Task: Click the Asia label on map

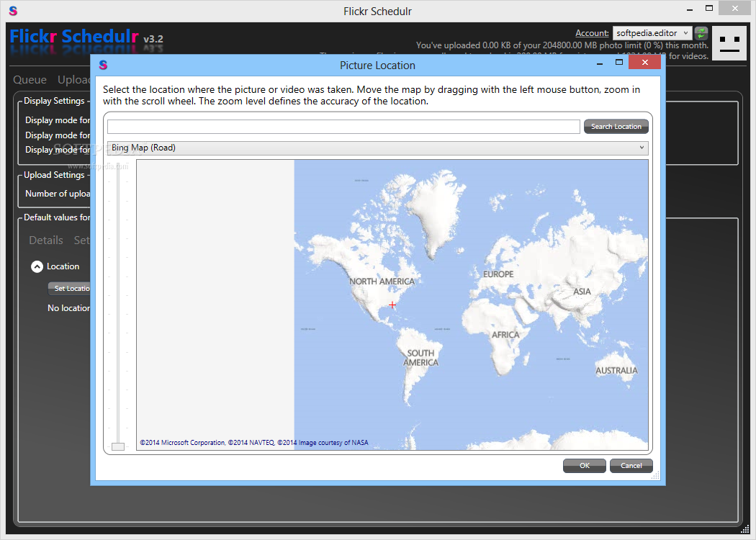Action: pos(582,291)
